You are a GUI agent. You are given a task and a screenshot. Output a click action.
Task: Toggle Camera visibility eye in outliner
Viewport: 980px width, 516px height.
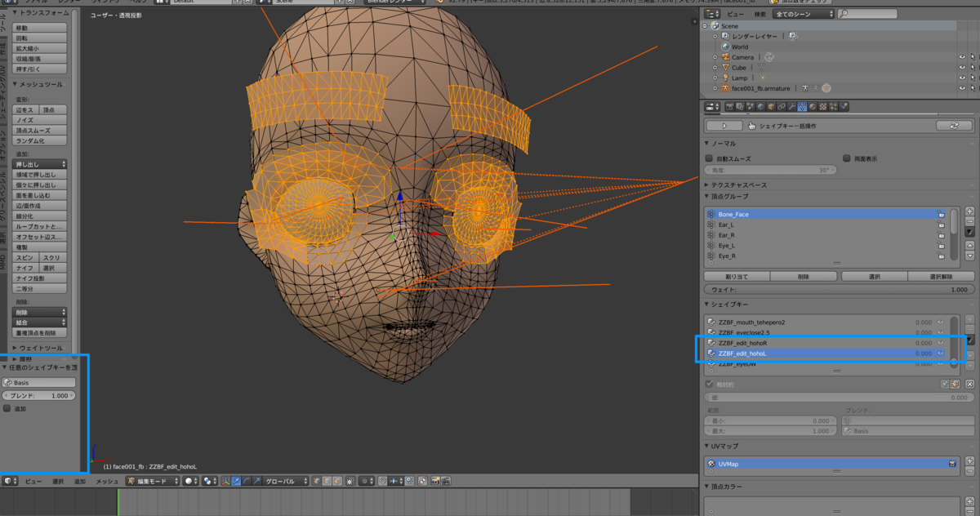(961, 57)
